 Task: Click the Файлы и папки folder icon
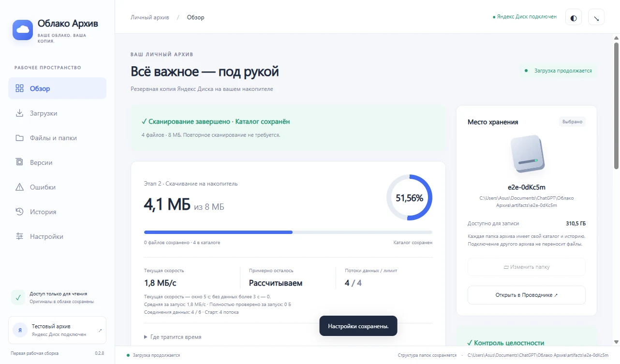coord(20,138)
